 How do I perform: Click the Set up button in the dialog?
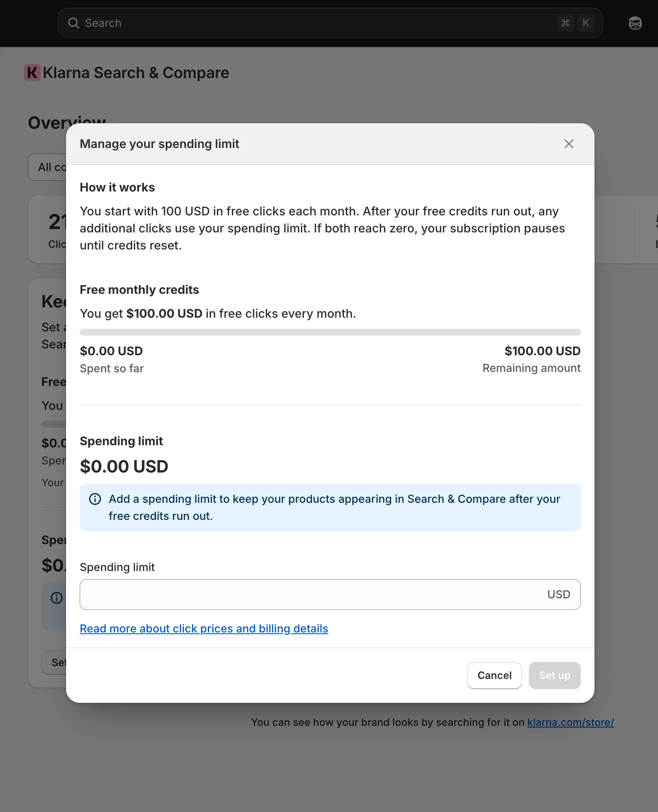[x=554, y=676]
